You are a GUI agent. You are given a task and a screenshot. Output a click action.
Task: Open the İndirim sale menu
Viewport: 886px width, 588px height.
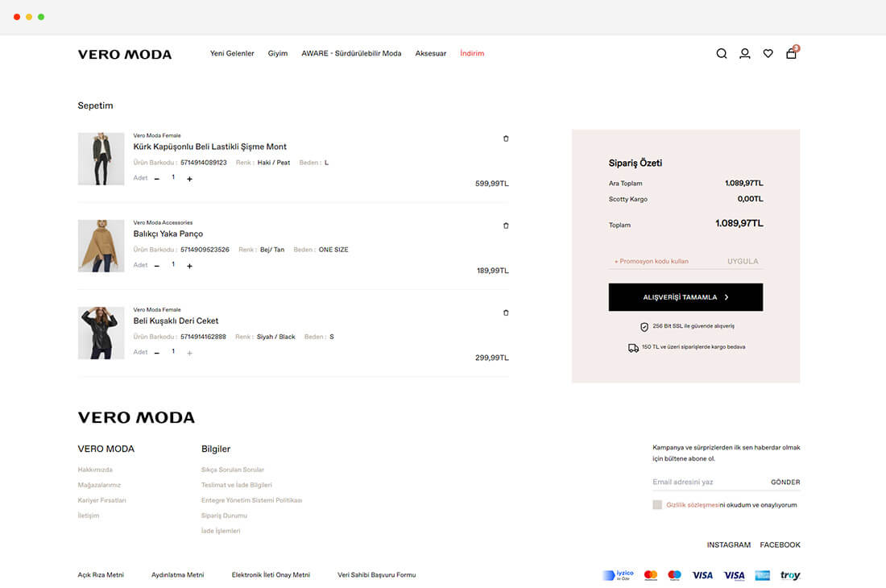tap(472, 54)
